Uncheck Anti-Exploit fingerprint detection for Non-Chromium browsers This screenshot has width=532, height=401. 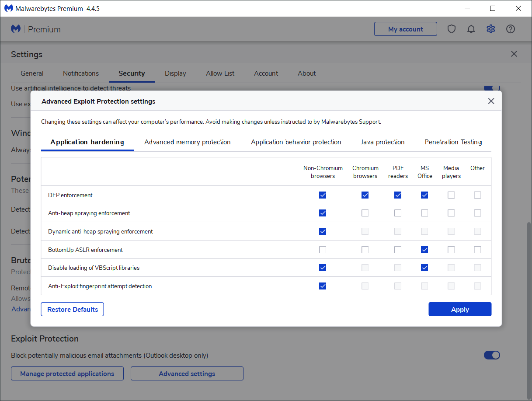(x=323, y=286)
